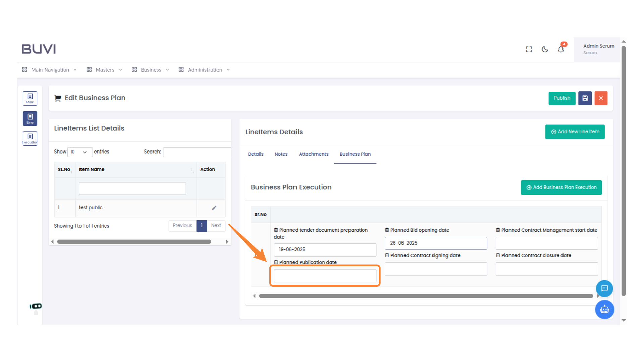Switch to the Attachments tab

point(313,154)
